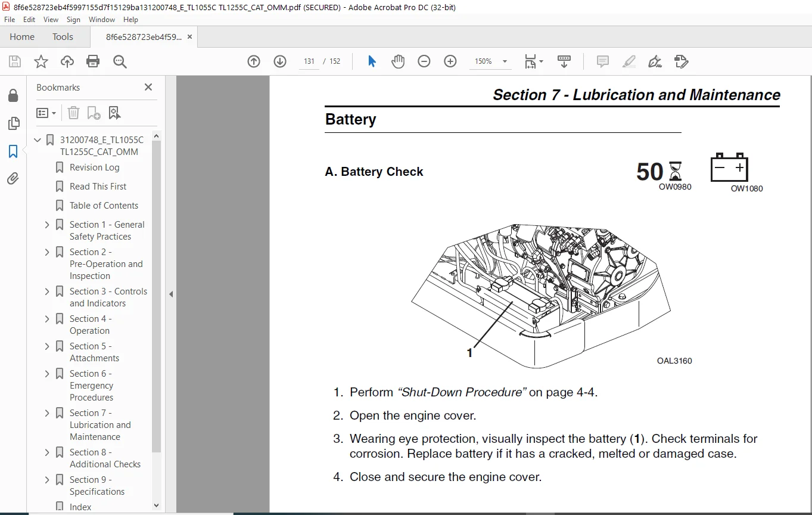Click the Save file icon
This screenshot has width=812, height=515.
point(15,61)
